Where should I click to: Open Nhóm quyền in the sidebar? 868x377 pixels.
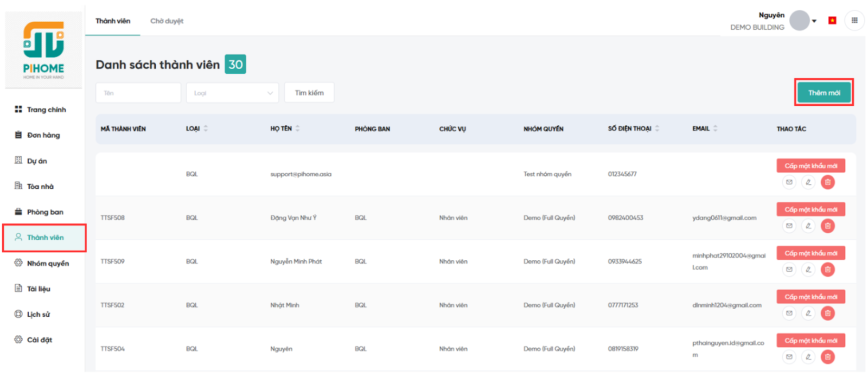pos(48,264)
